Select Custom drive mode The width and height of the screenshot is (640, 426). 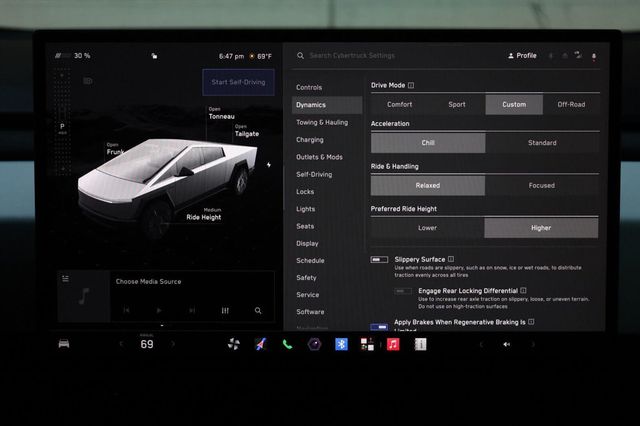(x=514, y=104)
